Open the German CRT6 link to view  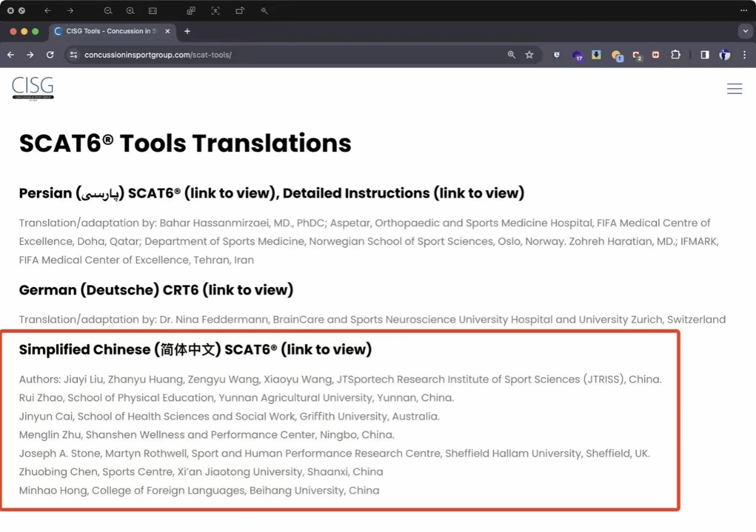(x=247, y=290)
